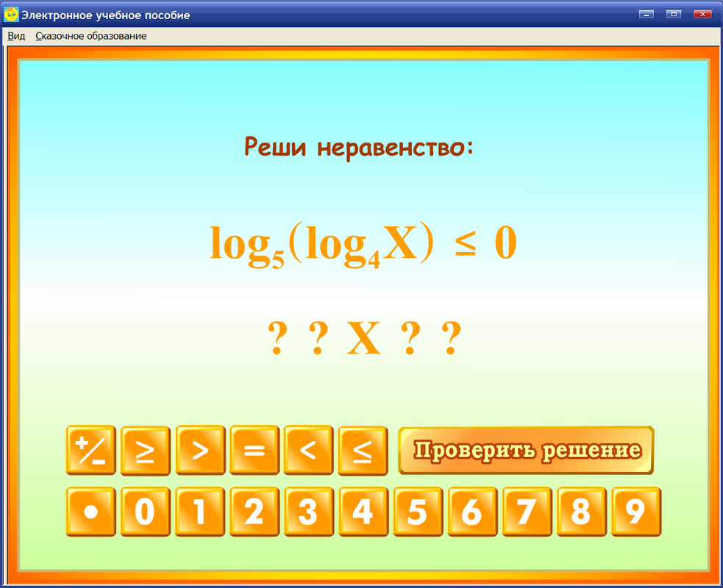Screen dimensions: 723x588
Task: Open the Вид menu
Action: pyautogui.click(x=15, y=35)
